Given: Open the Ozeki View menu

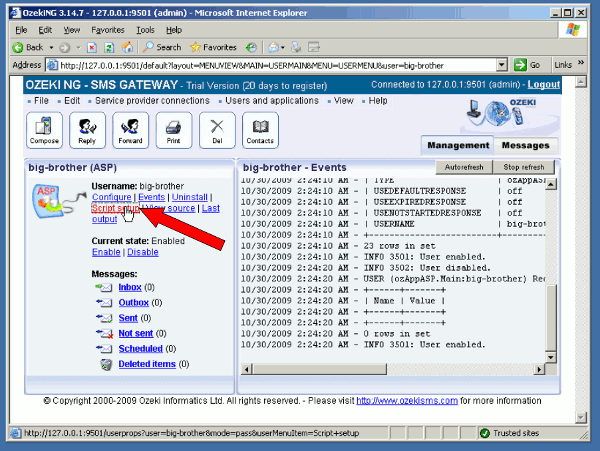Looking at the screenshot, I should point(344,101).
